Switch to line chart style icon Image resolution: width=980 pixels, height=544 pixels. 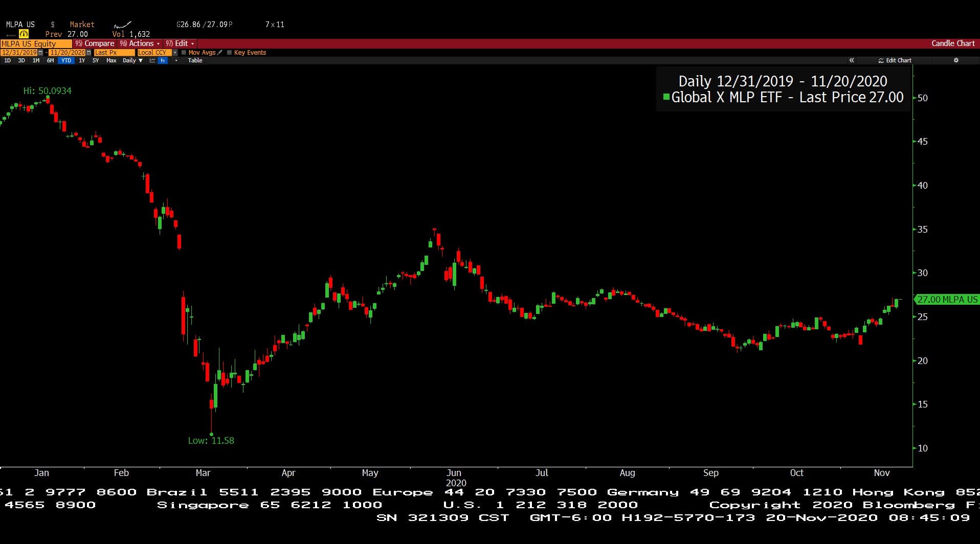152,60
